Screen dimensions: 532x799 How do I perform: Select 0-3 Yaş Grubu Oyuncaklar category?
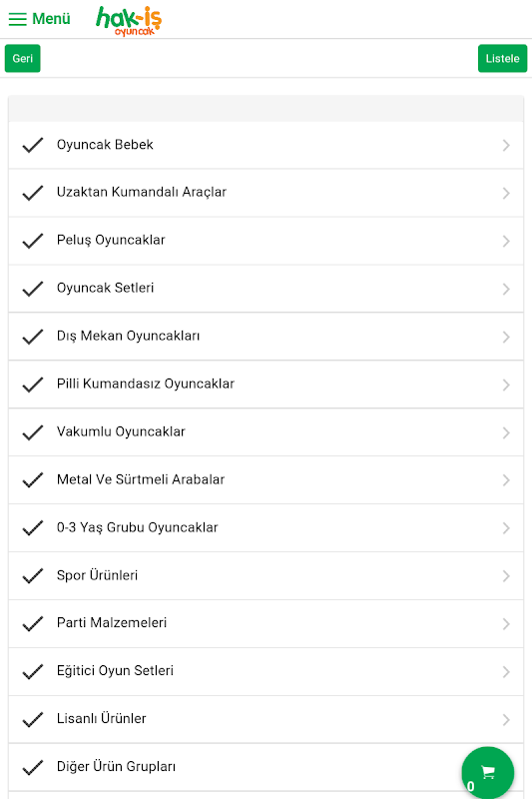click(x=266, y=528)
